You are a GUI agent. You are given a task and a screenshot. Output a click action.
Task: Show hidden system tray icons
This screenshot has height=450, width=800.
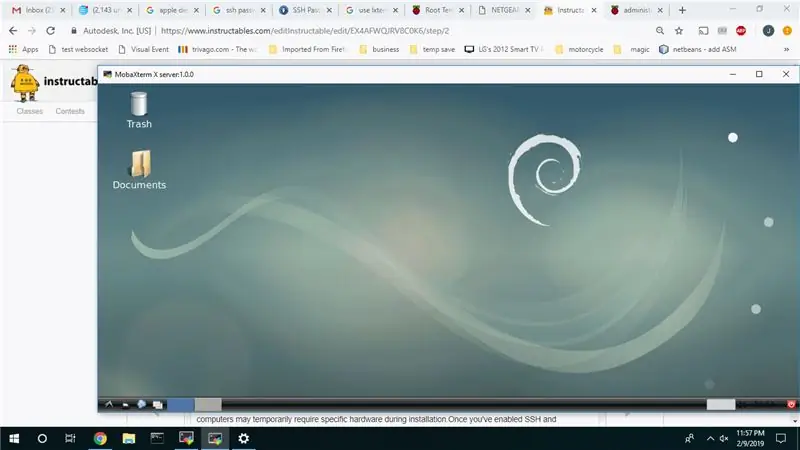click(x=710, y=438)
